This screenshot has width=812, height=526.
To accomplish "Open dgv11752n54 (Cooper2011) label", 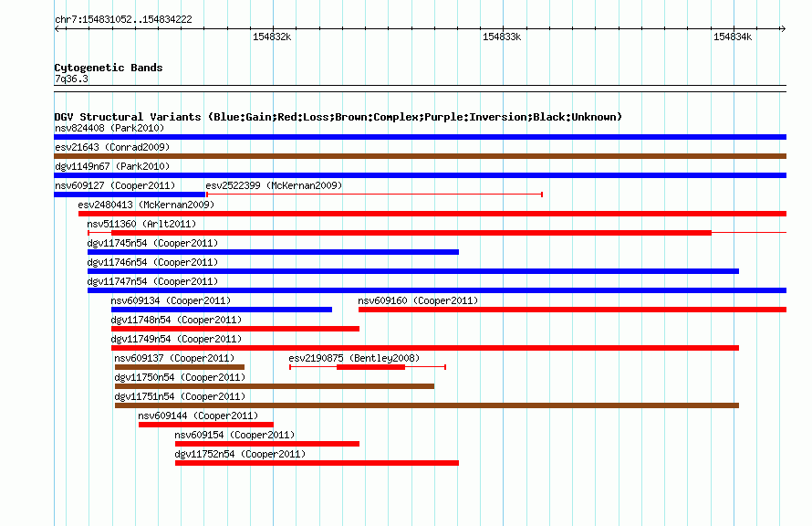I will point(240,454).
